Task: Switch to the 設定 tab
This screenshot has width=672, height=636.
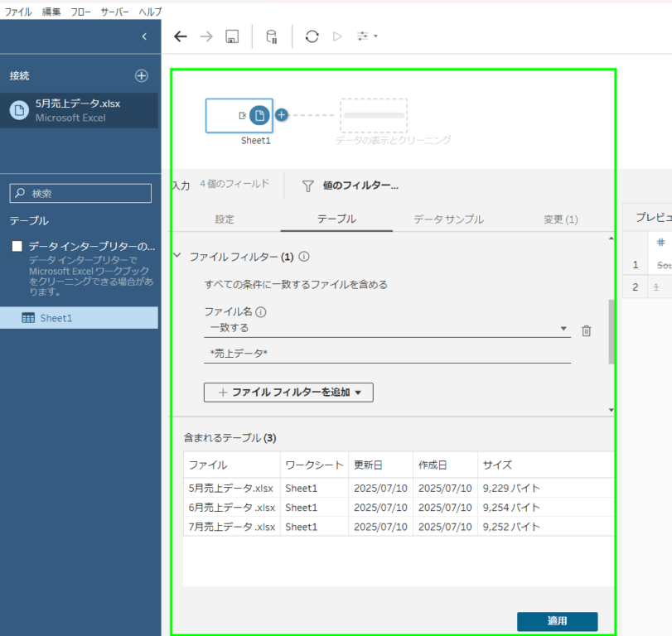Action: (x=225, y=219)
